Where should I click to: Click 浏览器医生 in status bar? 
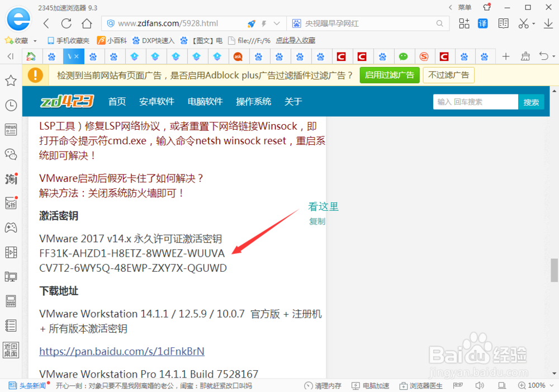coord(421,386)
